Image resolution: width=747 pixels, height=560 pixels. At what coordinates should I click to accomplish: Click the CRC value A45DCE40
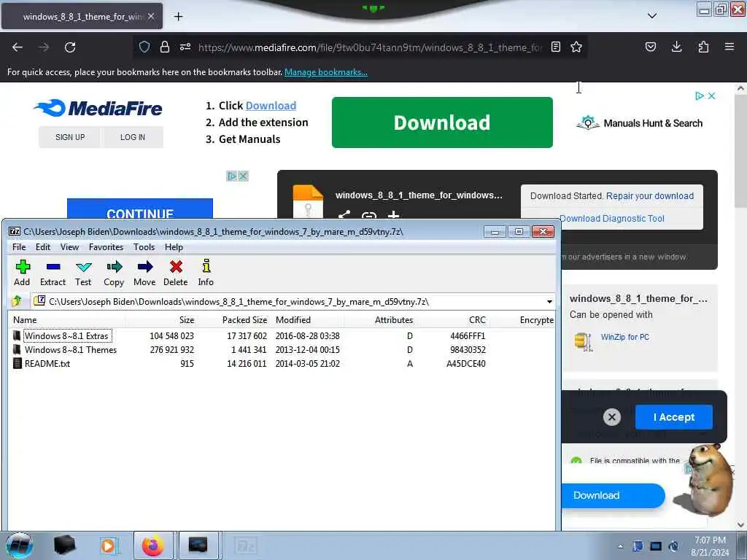point(466,363)
